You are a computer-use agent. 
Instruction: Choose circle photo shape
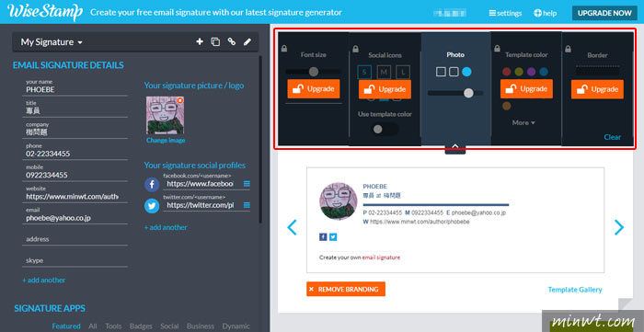pos(466,73)
